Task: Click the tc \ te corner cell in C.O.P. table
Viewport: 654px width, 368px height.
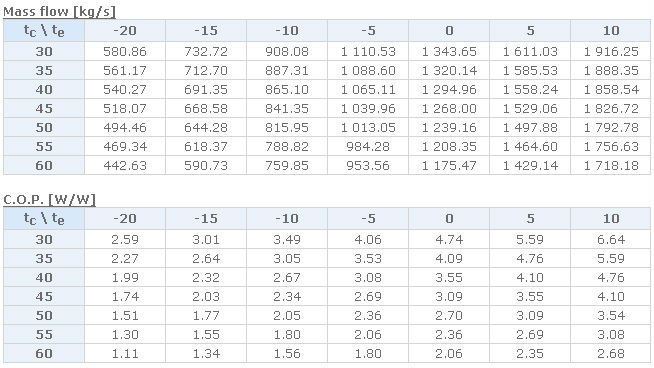Action: coord(44,218)
